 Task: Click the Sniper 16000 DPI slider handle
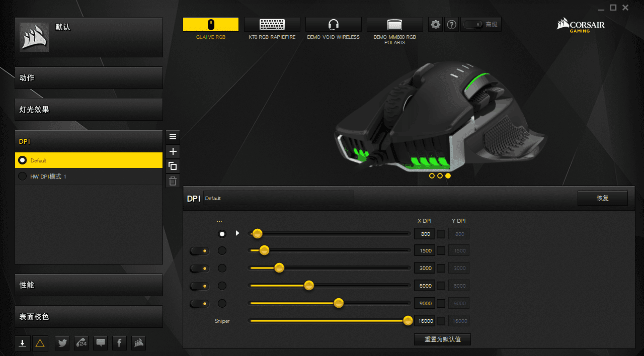coord(408,320)
